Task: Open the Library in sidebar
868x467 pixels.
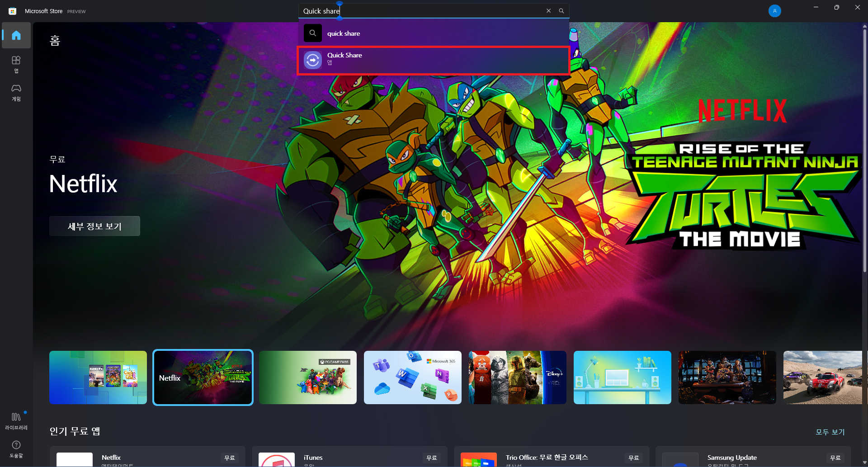Action: click(16, 421)
